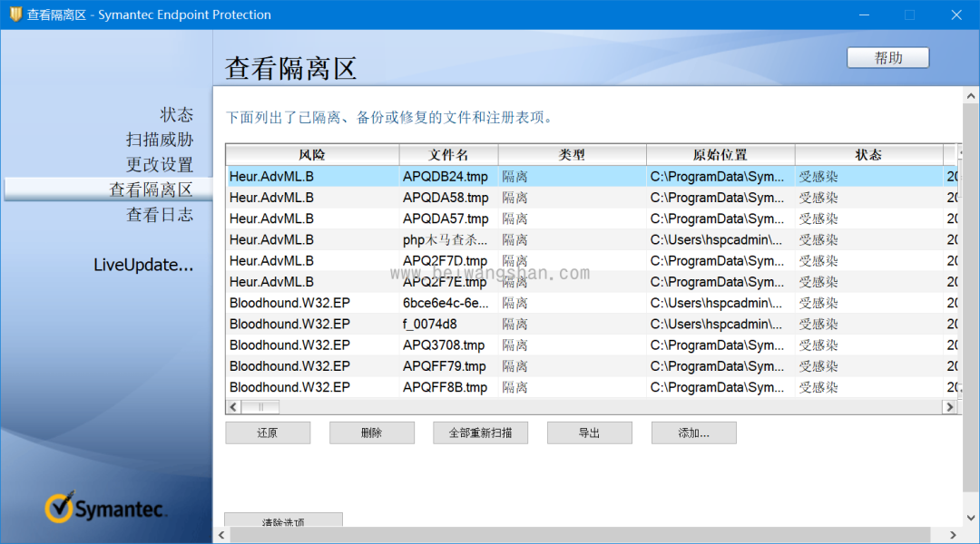Select the 6bce6e4c-6e... file row
The width and height of the screenshot is (980, 544).
[x=591, y=303]
